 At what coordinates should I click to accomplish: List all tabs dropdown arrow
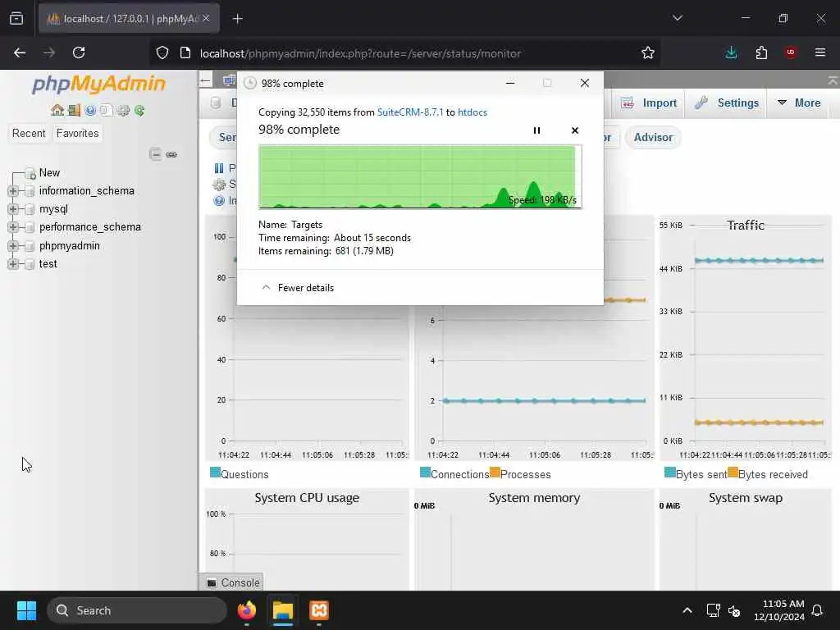[x=677, y=18]
